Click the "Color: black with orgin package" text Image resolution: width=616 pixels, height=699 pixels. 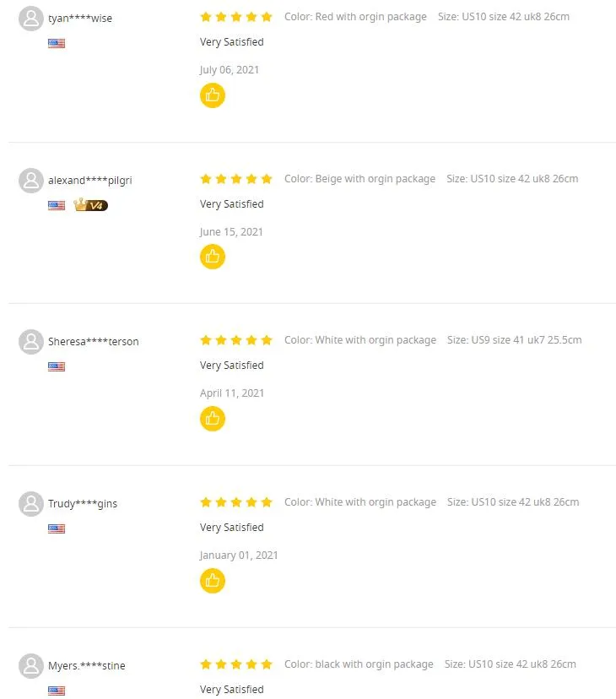tap(359, 664)
